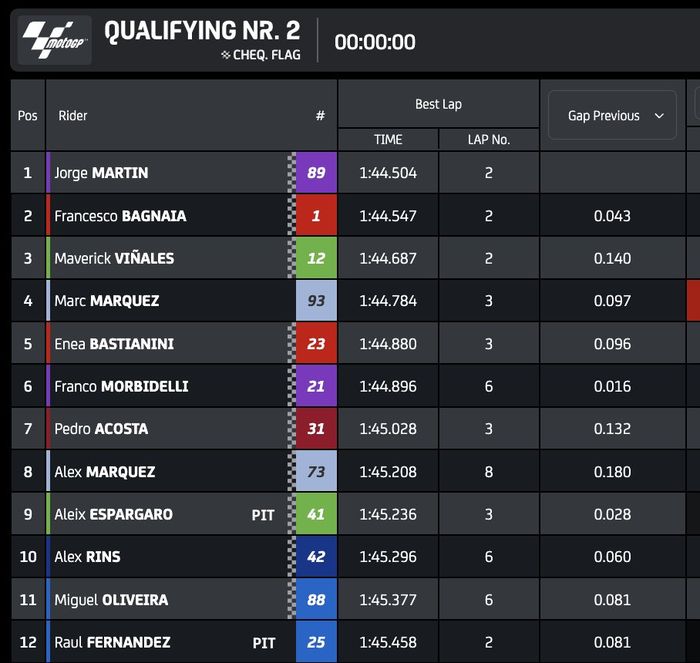Click Marc Marquez's number 93 badge

point(316,301)
